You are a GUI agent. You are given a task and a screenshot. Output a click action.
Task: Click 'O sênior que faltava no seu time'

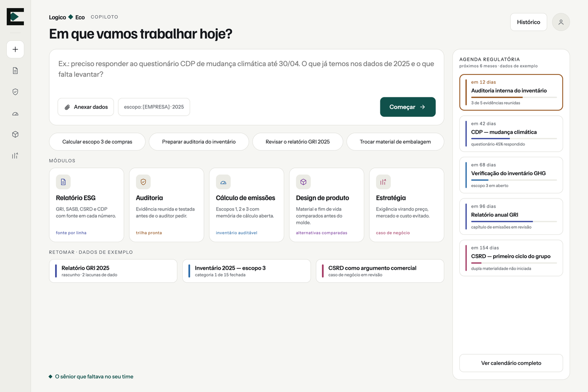pyautogui.click(x=94, y=377)
